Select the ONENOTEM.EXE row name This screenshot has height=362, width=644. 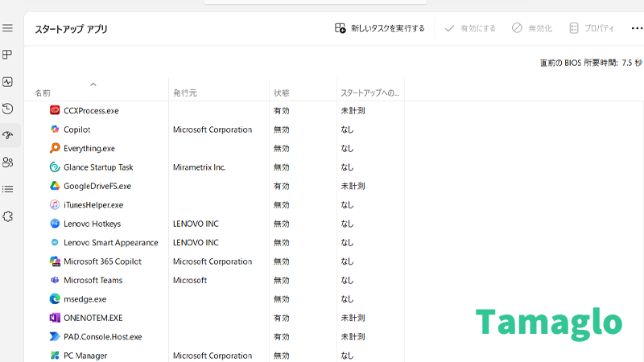click(x=93, y=318)
